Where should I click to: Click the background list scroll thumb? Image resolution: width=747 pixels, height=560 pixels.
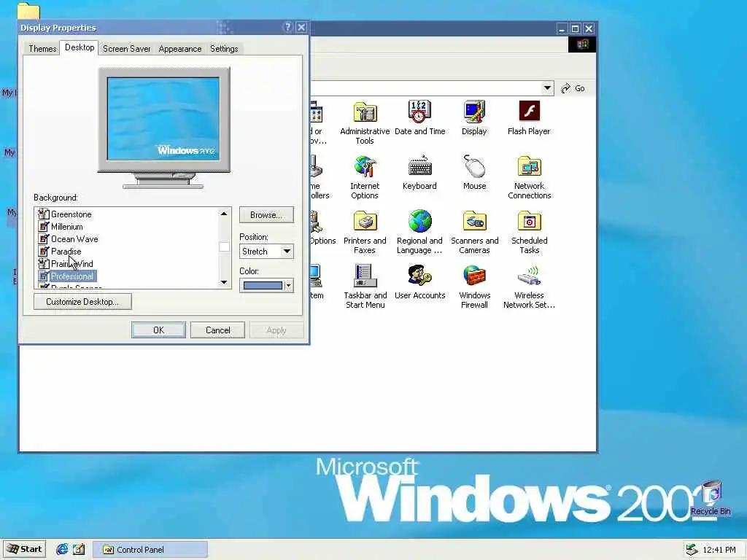(x=224, y=246)
